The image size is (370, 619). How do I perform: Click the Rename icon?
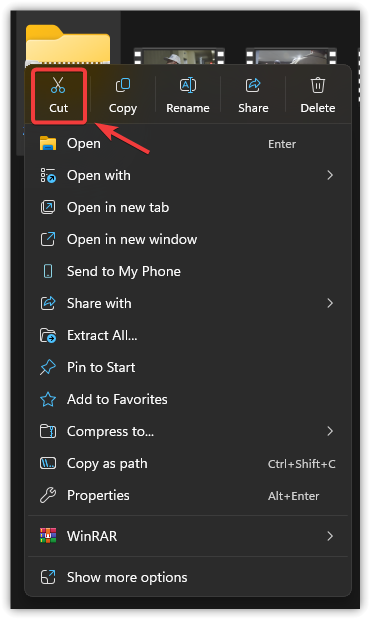[188, 85]
